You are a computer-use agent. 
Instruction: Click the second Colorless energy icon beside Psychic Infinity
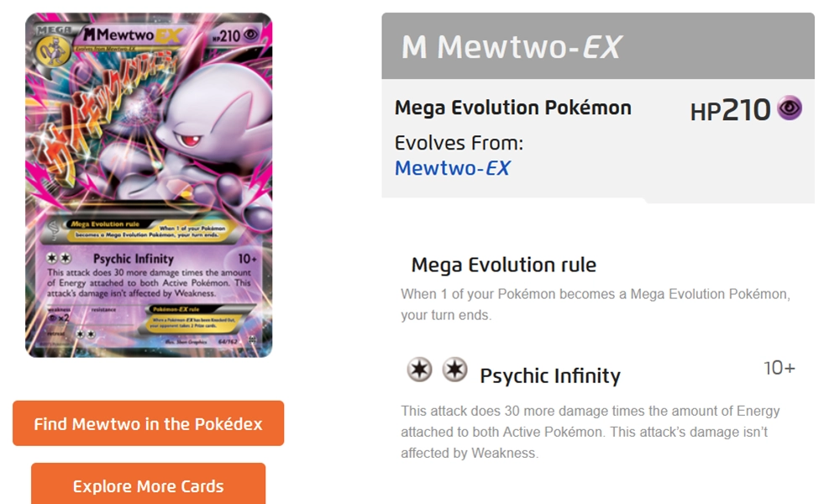[x=454, y=370]
